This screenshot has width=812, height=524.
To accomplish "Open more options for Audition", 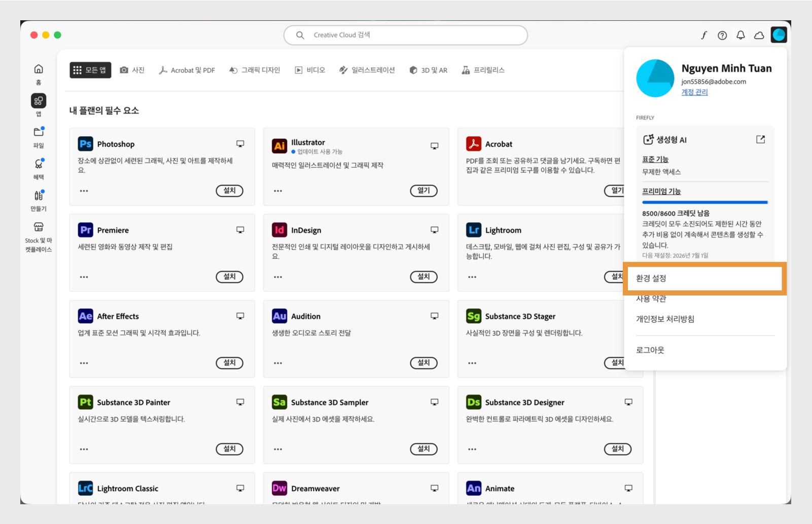I will (x=278, y=363).
